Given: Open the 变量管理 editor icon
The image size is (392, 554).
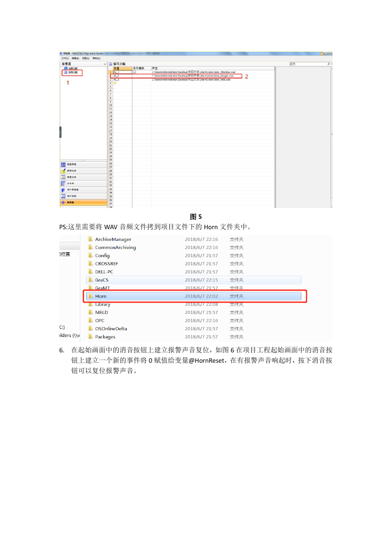Looking at the screenshot, I should 63,165.
